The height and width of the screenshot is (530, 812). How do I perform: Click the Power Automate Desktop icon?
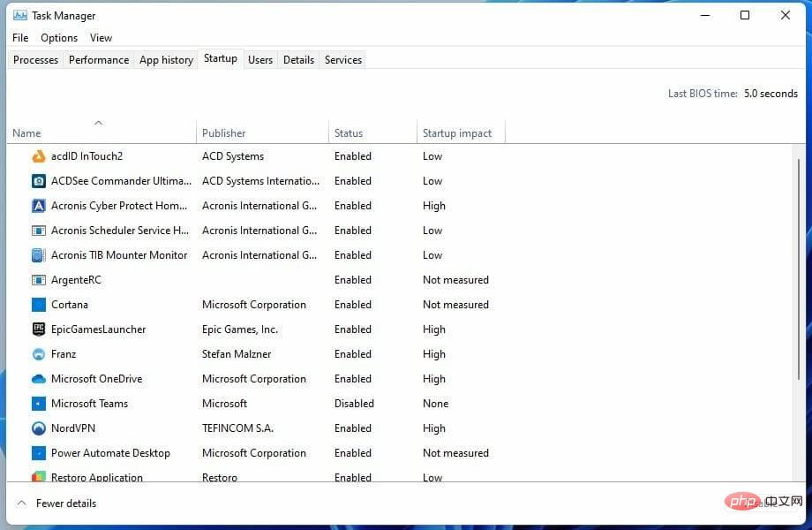click(39, 453)
